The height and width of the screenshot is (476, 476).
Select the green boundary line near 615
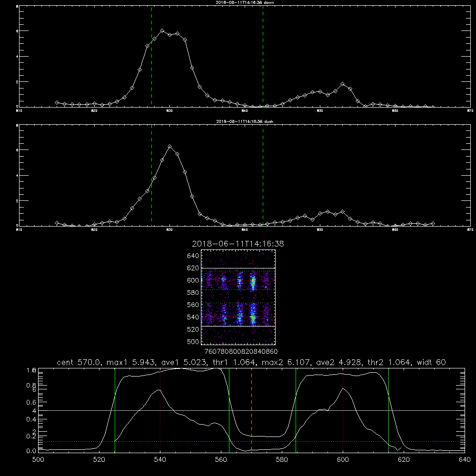388,410
